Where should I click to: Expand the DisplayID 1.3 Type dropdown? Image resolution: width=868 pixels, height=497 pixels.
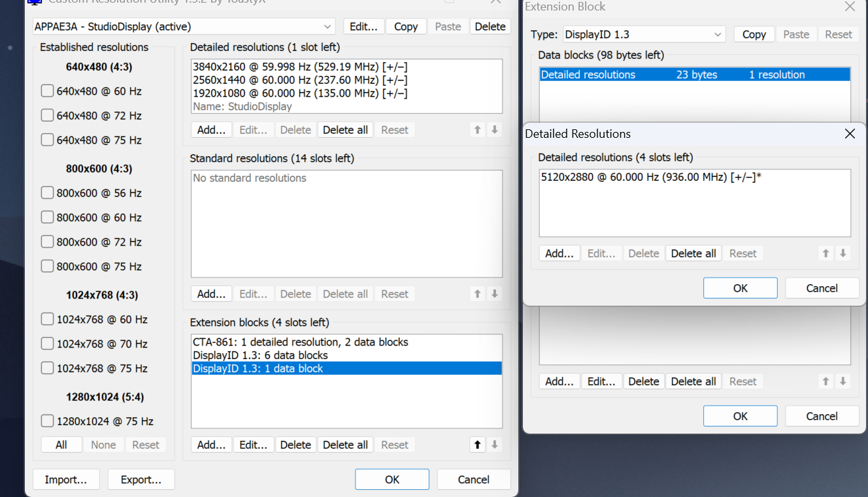[x=718, y=35]
